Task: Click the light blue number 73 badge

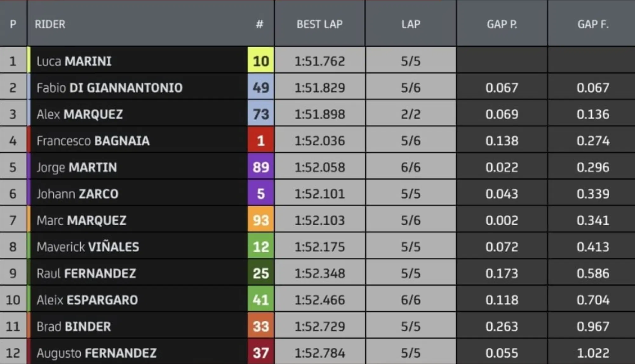Action: click(261, 114)
